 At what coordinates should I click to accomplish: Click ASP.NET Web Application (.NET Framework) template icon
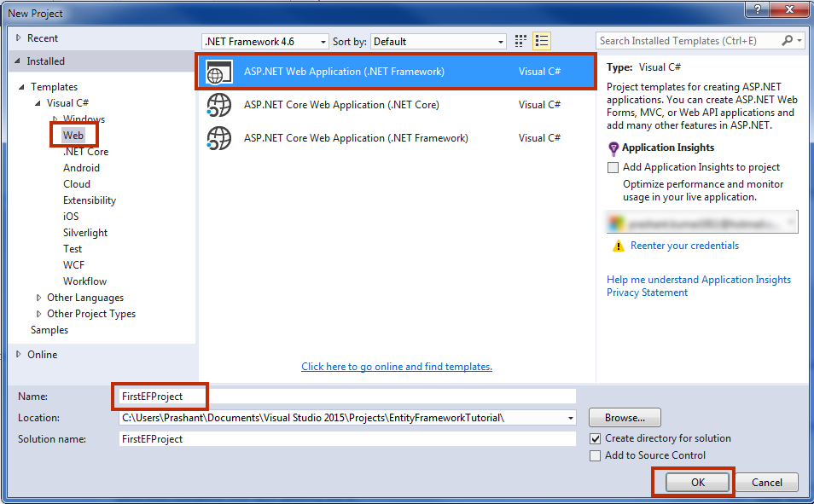pos(219,72)
